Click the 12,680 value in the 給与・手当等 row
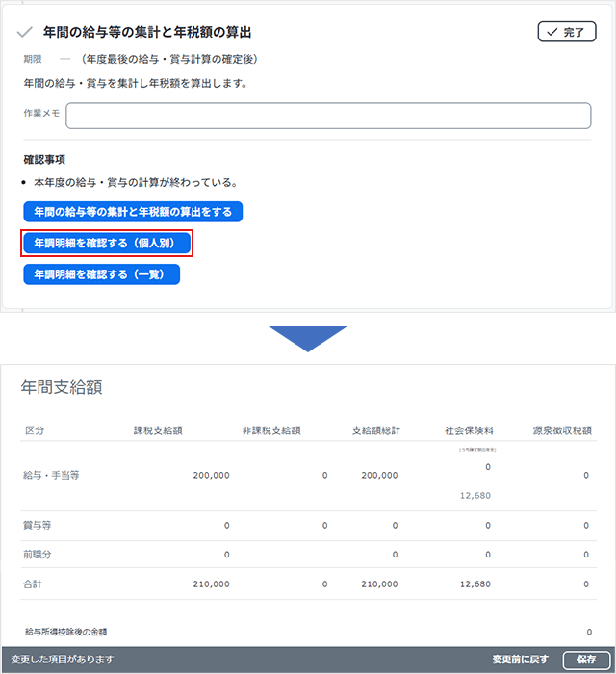The width and height of the screenshot is (616, 674). [475, 495]
